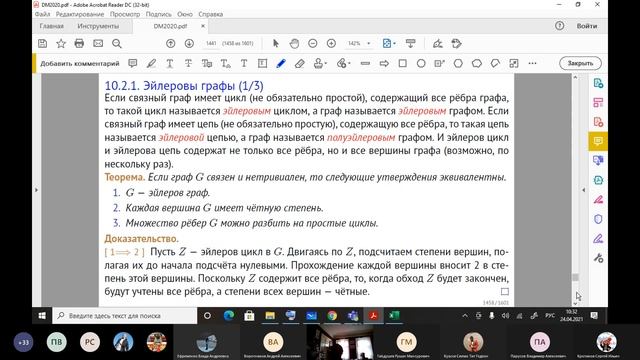Open Microsoft Edge from taskbar

(229, 316)
